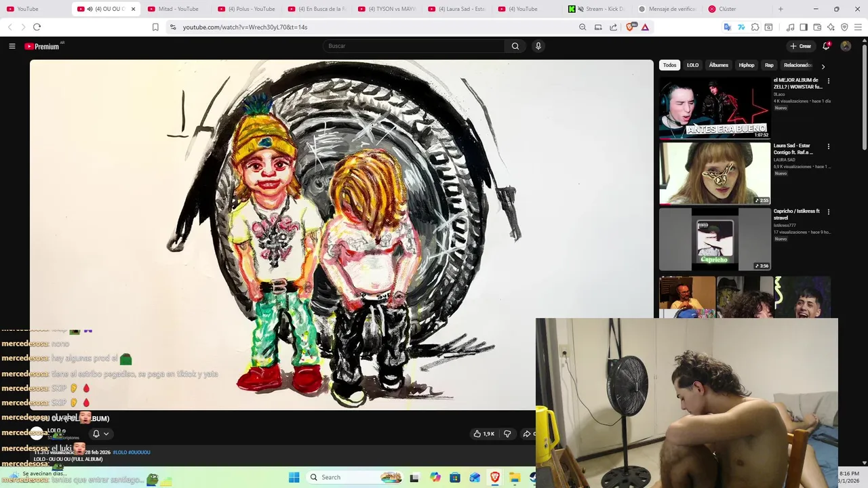This screenshot has width=868, height=488.
Task: Open the Brave VPN shield icon
Action: click(844, 27)
